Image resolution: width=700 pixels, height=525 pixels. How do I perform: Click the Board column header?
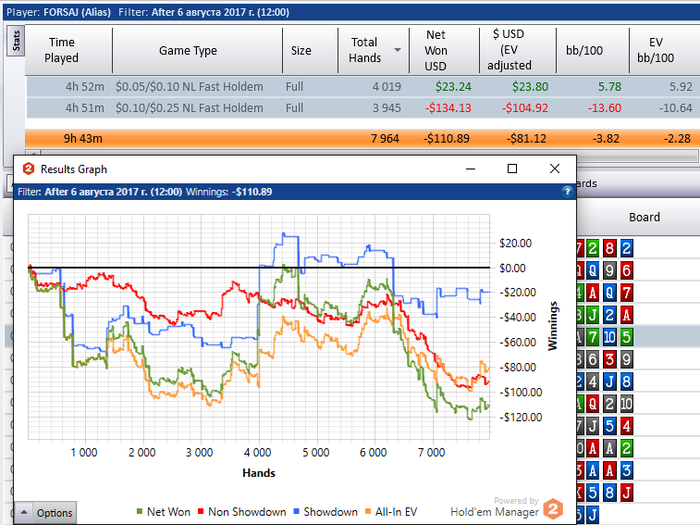click(x=644, y=217)
